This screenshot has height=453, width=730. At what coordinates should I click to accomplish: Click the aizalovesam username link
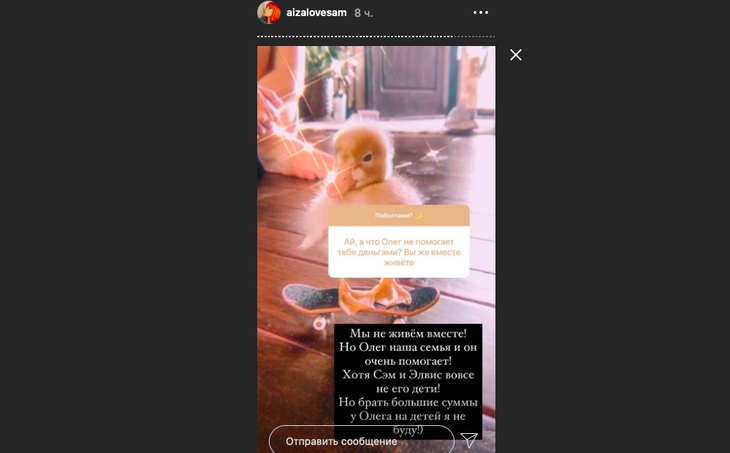point(316,13)
